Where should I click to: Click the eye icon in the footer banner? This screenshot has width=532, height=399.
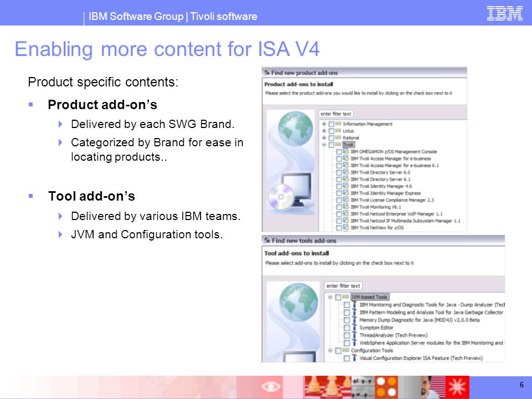click(271, 386)
